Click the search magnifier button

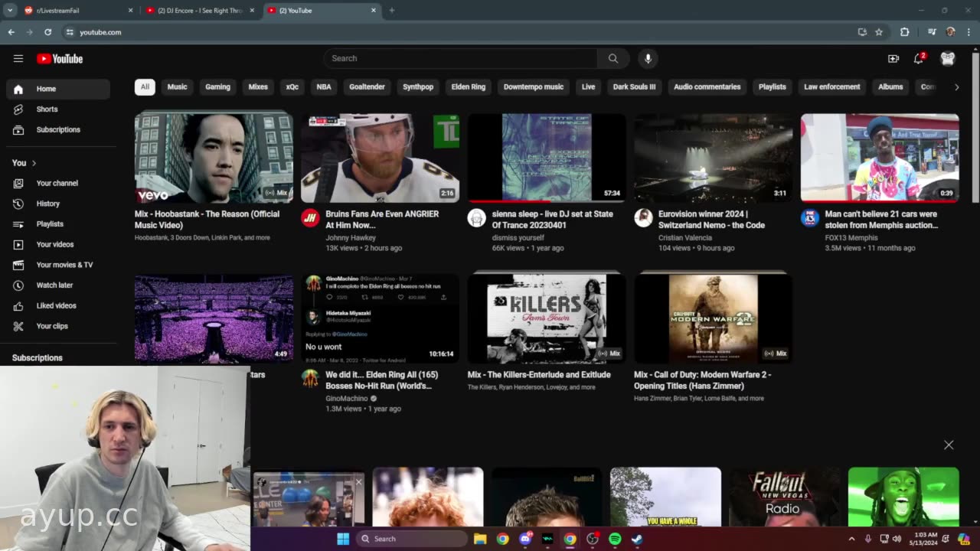[613, 58]
